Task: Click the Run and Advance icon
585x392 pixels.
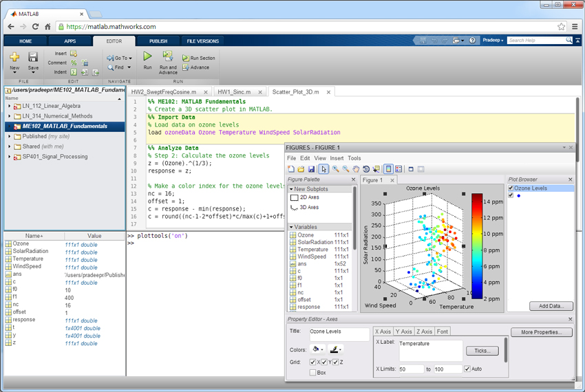Action: [167, 56]
